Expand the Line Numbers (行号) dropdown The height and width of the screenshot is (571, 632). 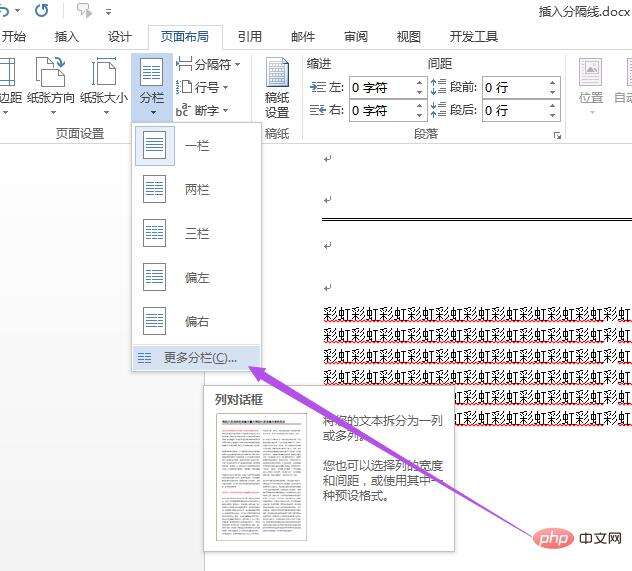204,87
